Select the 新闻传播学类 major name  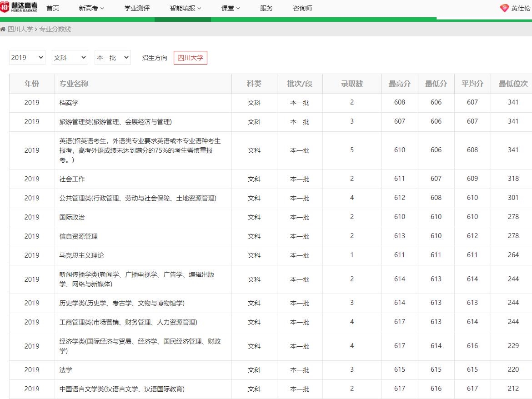point(137,279)
